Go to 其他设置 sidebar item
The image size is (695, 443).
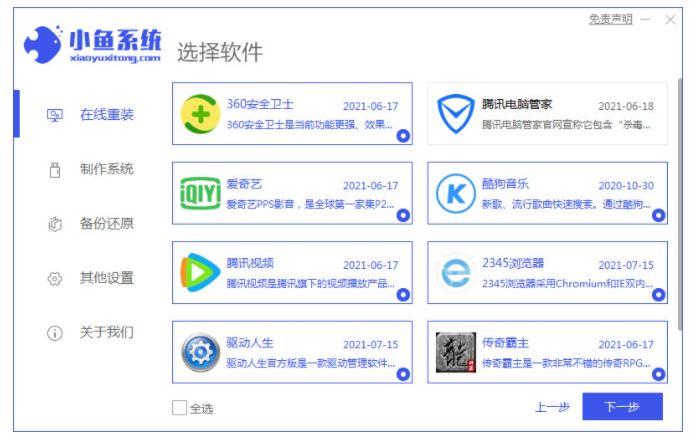coord(93,277)
